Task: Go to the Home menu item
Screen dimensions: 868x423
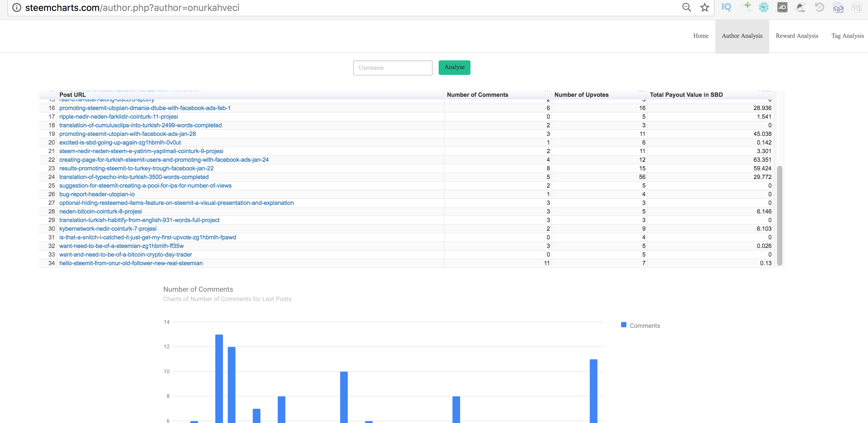Action: 700,36
